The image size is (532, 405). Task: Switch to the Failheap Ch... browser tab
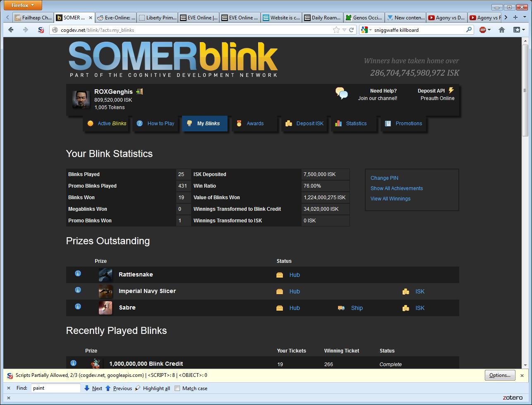point(34,17)
